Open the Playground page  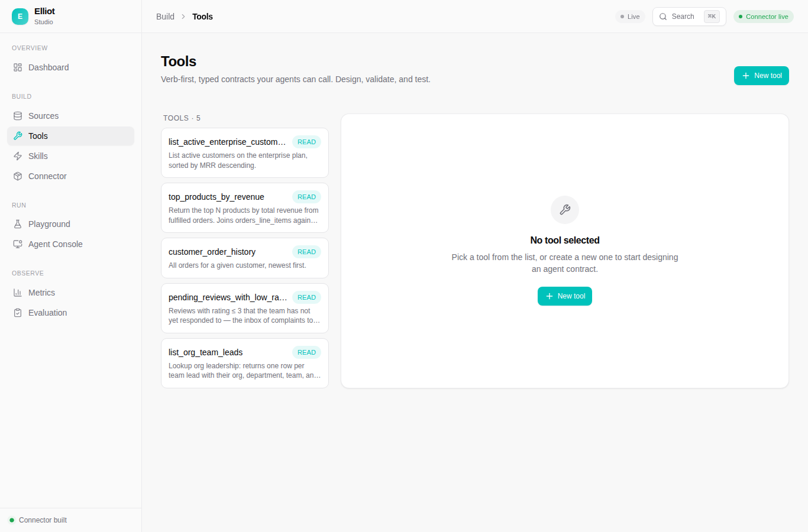pos(71,224)
